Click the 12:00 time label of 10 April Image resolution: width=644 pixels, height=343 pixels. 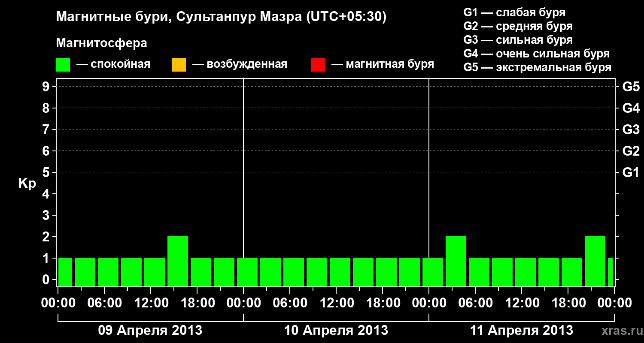(336, 304)
